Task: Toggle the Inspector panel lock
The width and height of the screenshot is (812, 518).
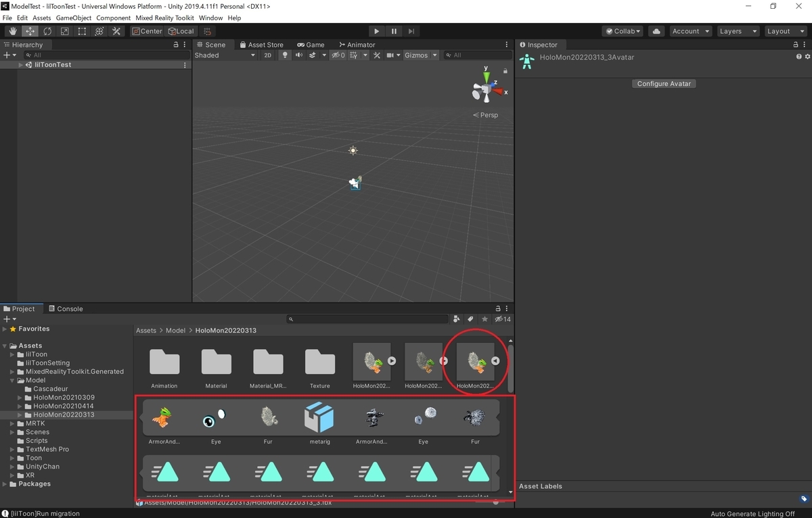Action: 796,45
